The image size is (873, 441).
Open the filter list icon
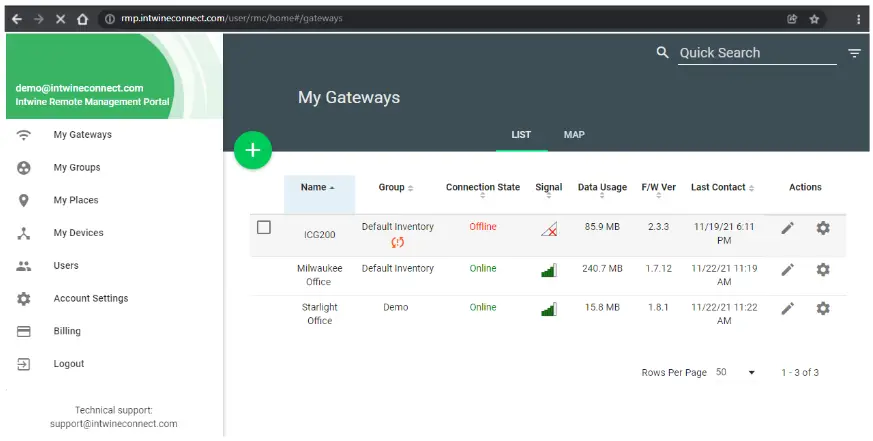(x=855, y=53)
